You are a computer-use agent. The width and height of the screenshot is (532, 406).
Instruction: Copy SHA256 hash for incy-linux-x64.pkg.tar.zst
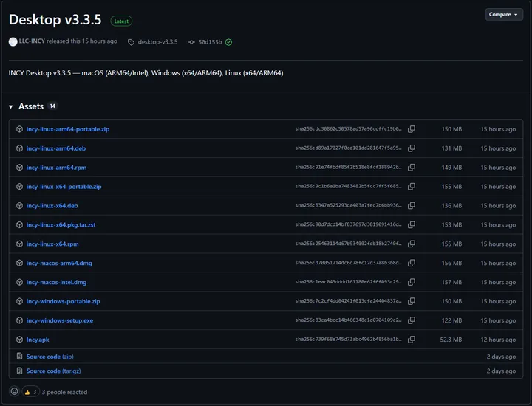pyautogui.click(x=412, y=224)
